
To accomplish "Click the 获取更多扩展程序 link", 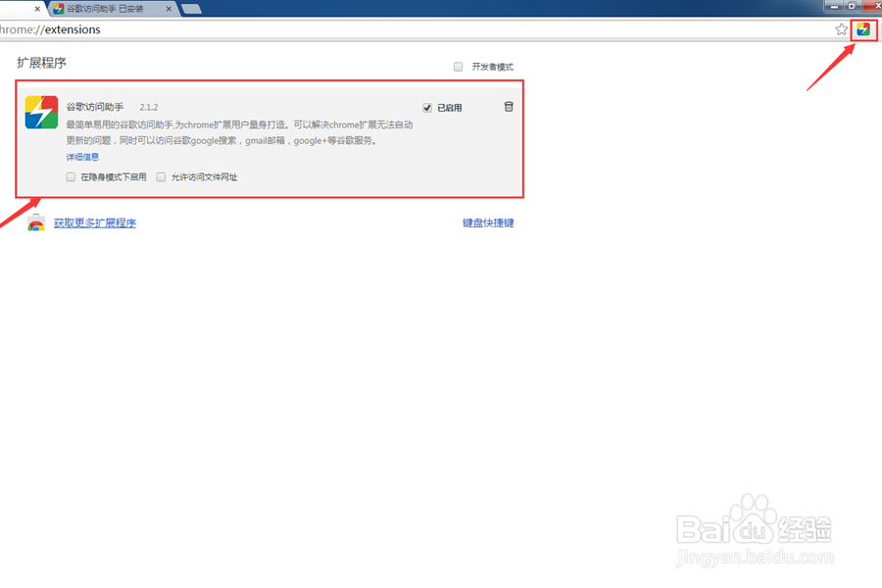I will coord(96,222).
